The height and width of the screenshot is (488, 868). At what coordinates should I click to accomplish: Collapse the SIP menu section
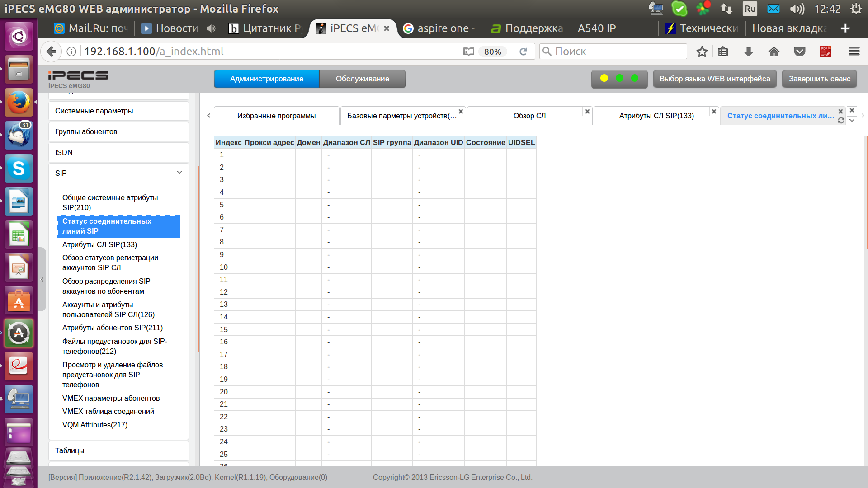coord(179,173)
